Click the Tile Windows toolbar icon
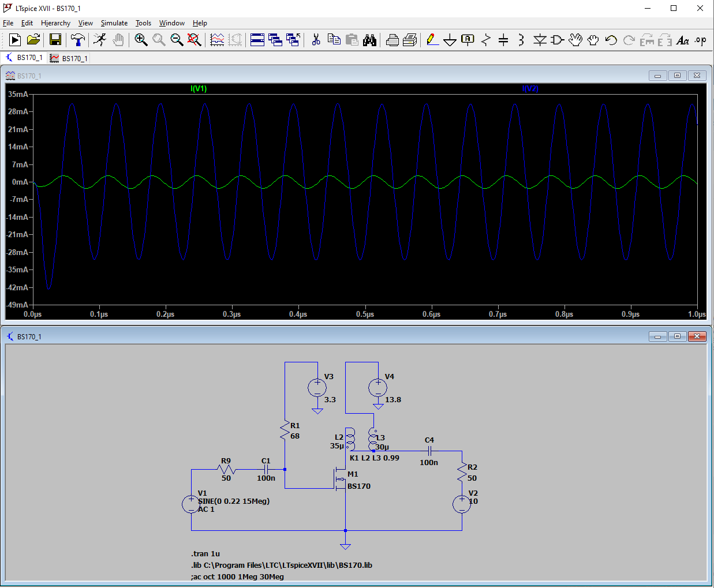The width and height of the screenshot is (714, 588). point(257,40)
